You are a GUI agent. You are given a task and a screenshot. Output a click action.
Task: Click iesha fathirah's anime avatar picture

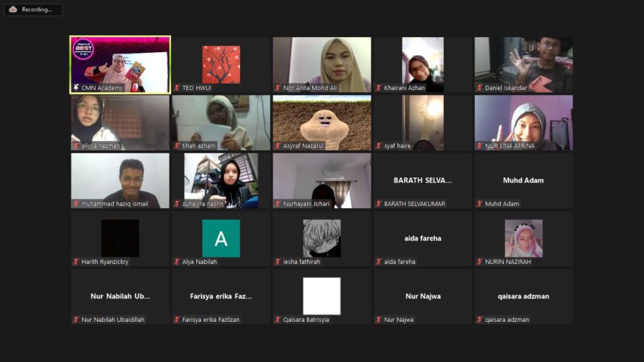tap(321, 238)
